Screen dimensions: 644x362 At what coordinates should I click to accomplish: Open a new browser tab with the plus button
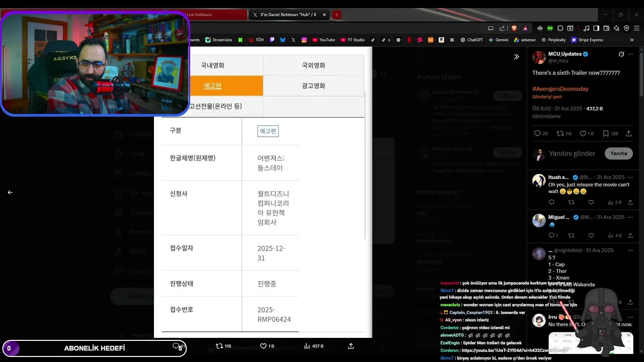[337, 15]
